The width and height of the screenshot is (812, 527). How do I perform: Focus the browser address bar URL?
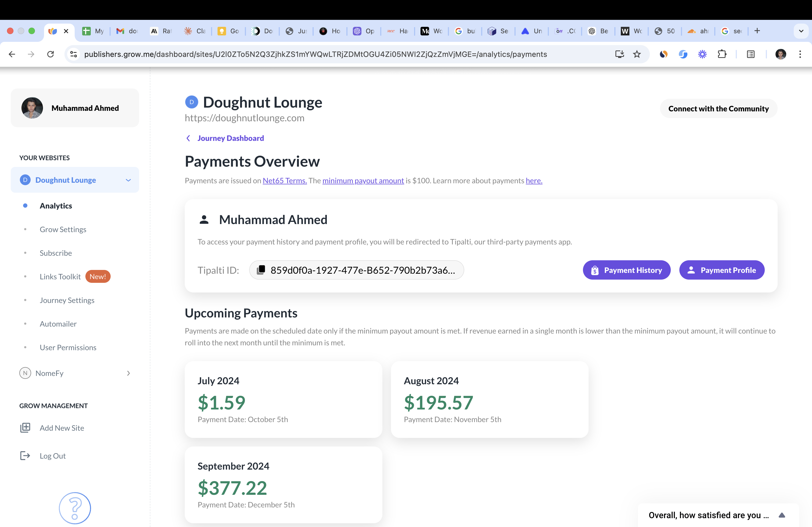[x=315, y=54]
